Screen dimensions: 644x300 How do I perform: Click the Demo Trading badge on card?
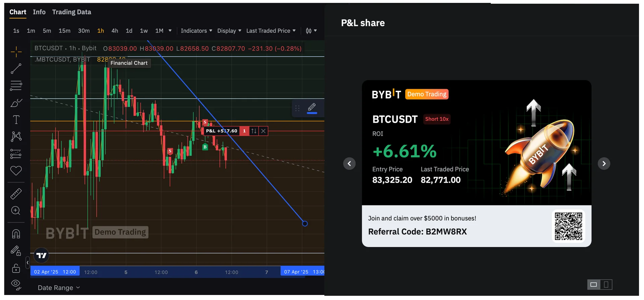tap(427, 94)
